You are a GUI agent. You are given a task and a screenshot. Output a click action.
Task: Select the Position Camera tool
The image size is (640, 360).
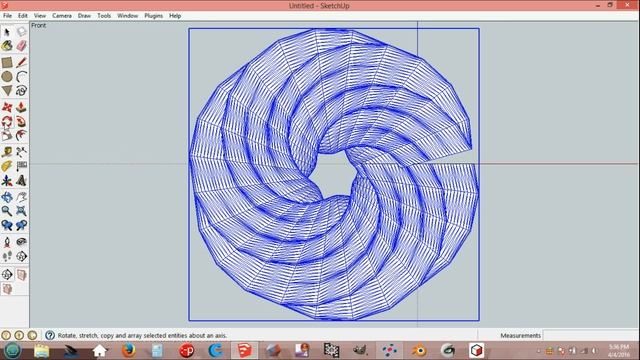[7, 242]
